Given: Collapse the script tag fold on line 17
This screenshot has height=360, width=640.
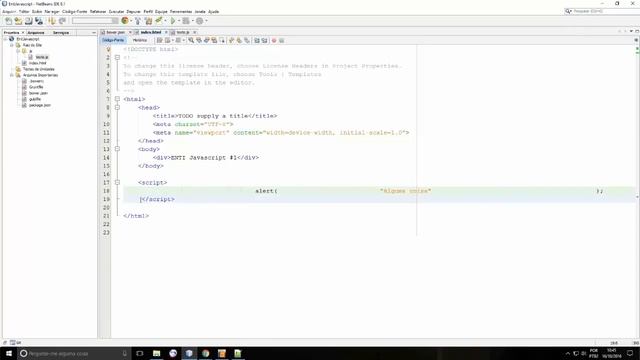Looking at the screenshot, I should pos(117,182).
